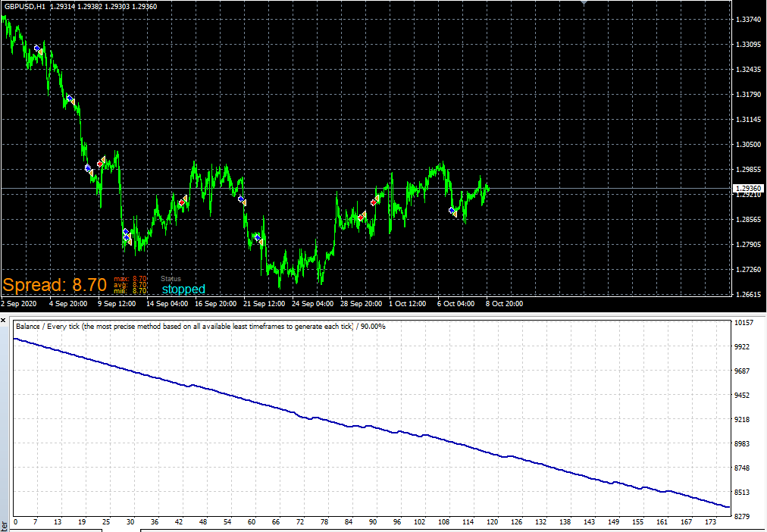
Task: Click price axis level 1.28565
Action: 748,220
